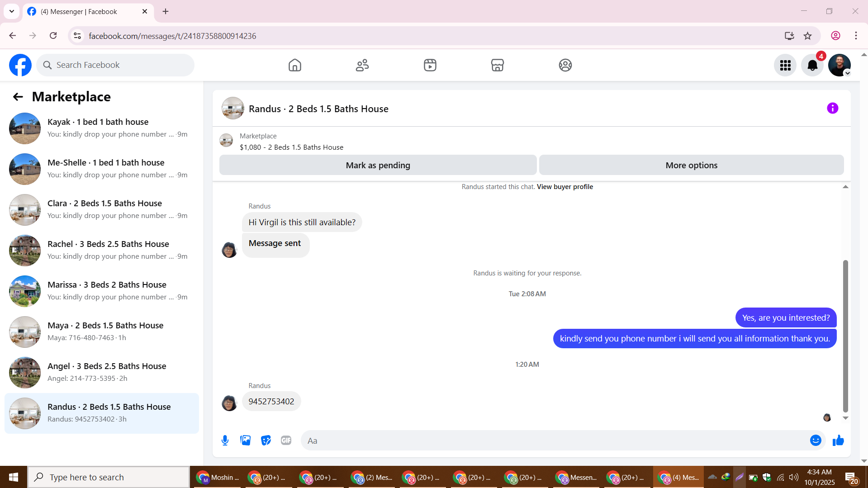This screenshot has height=488, width=868.
Task: Open the Notifications bell
Action: (x=812, y=65)
